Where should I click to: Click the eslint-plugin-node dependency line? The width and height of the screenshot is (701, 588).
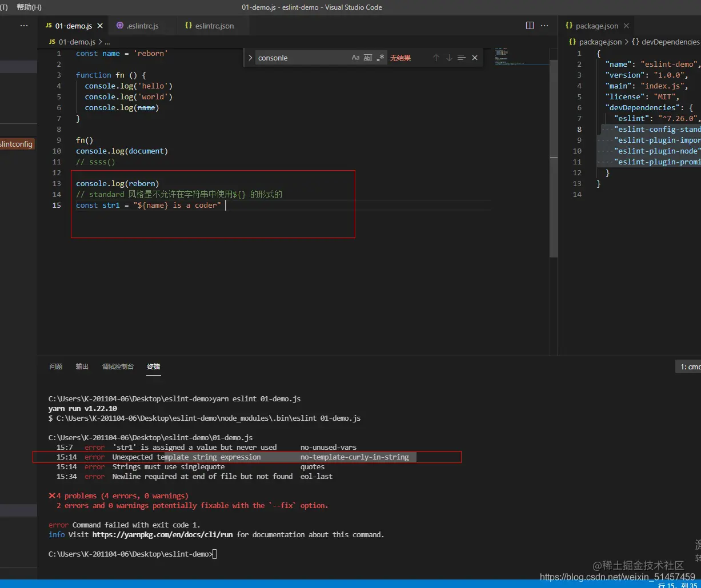tap(658, 151)
